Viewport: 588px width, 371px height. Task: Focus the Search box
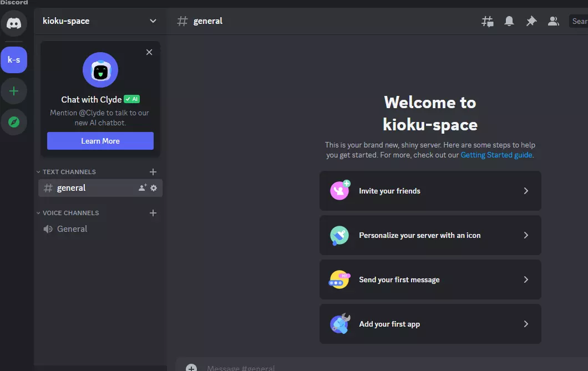(578, 22)
